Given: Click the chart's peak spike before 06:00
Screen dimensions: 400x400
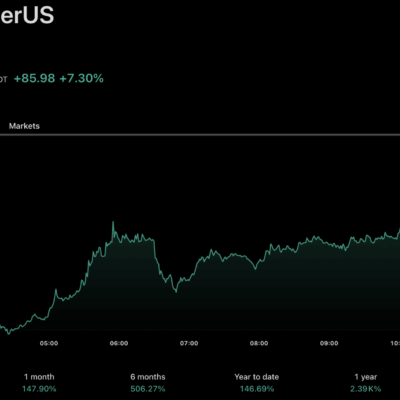Looking at the screenshot, I should pos(113,222).
